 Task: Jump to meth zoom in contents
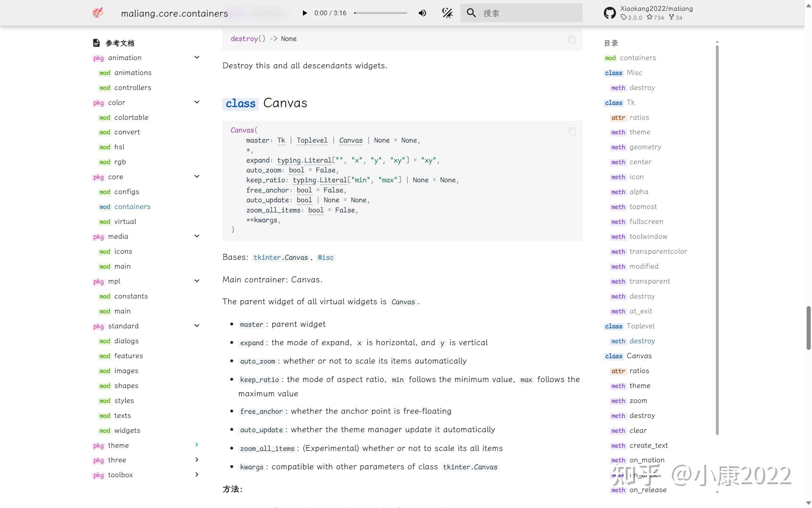pyautogui.click(x=629, y=400)
